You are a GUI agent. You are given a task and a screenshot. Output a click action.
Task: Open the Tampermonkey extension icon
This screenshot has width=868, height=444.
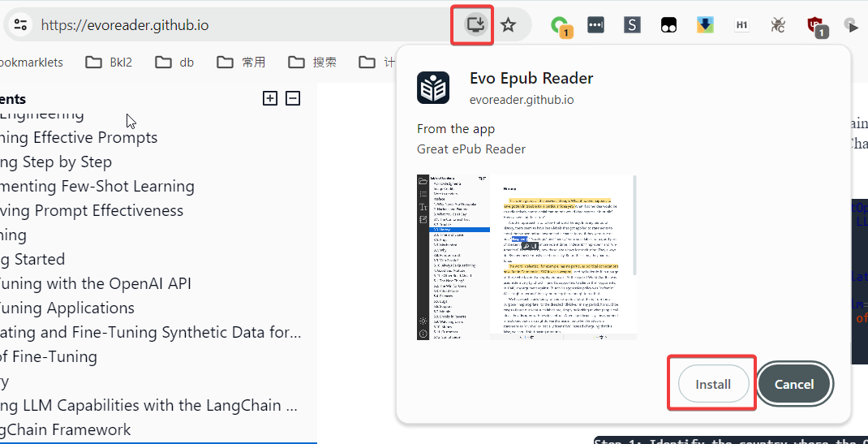(668, 25)
